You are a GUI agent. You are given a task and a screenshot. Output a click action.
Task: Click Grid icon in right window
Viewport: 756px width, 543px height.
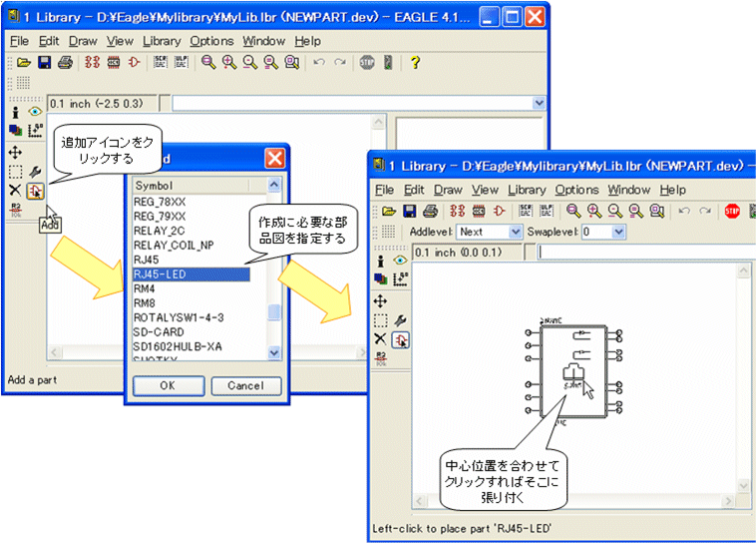pos(388,232)
